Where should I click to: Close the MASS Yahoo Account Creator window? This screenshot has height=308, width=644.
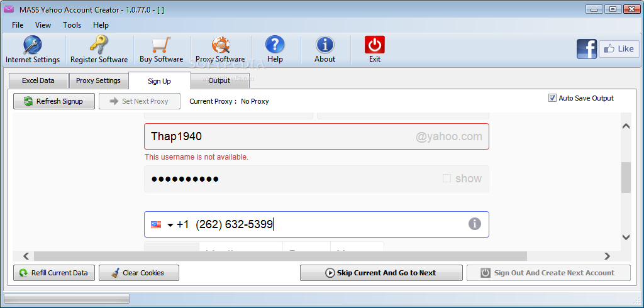click(x=632, y=9)
